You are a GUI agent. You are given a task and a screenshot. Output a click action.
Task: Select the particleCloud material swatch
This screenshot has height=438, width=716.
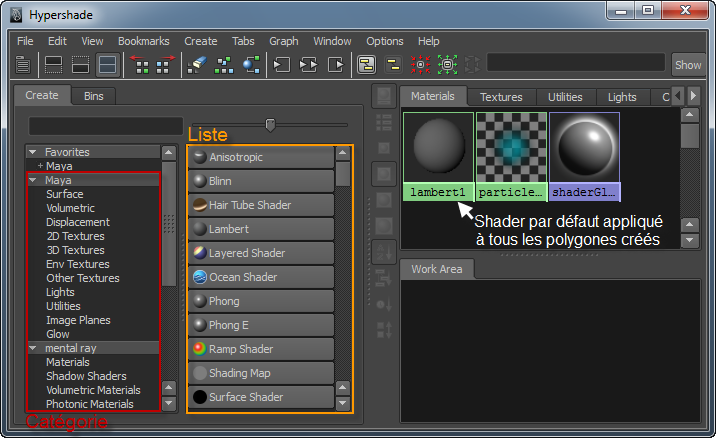point(511,156)
